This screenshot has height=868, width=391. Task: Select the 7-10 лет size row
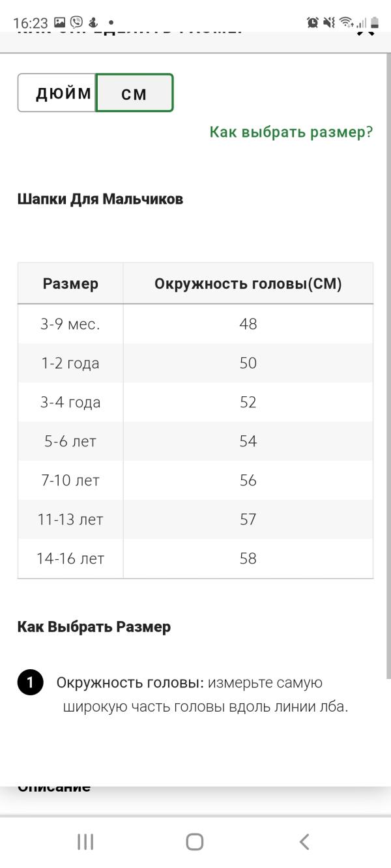(x=195, y=480)
